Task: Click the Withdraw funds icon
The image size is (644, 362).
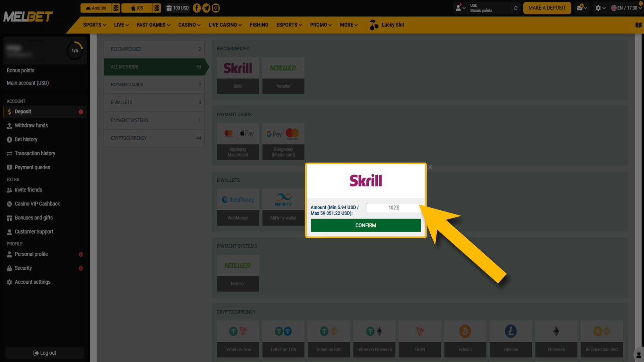Action: [x=9, y=125]
